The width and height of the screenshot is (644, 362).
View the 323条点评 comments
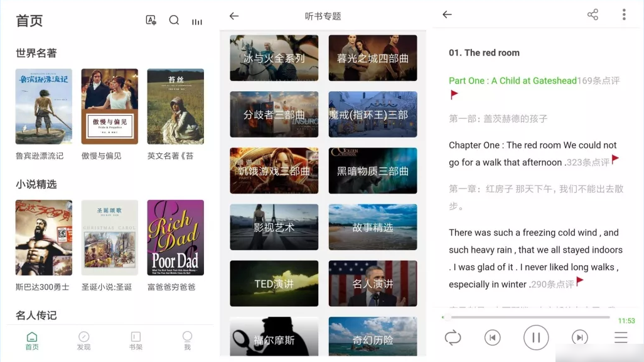pyautogui.click(x=588, y=163)
